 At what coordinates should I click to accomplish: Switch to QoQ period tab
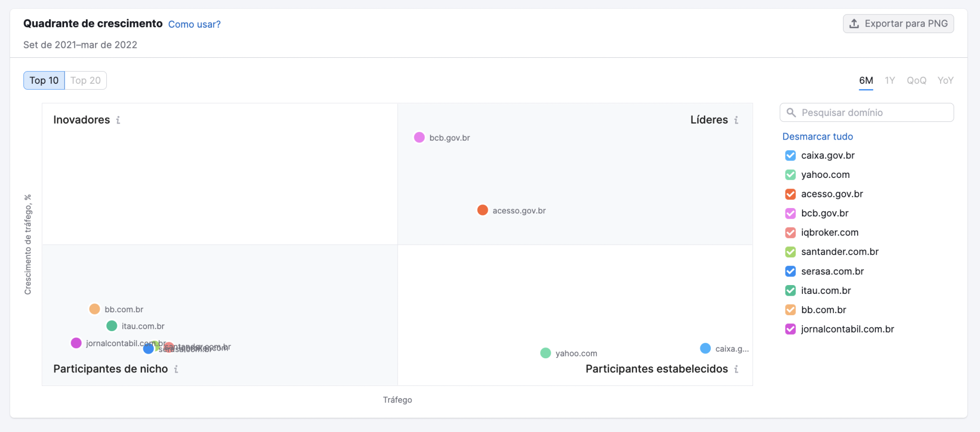[916, 80]
